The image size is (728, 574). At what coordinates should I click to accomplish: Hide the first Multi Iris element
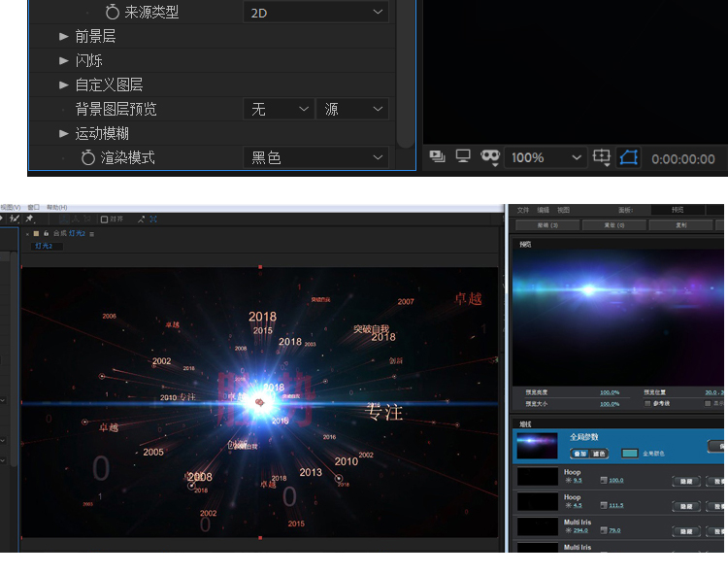pyautogui.click(x=686, y=531)
